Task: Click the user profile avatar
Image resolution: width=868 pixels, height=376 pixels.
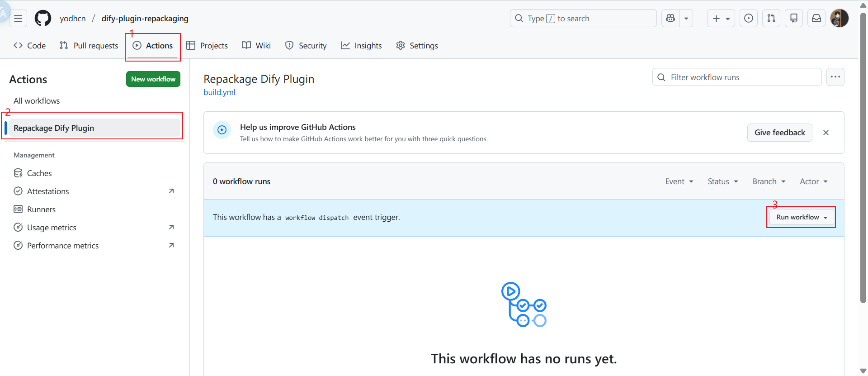Action: (839, 19)
